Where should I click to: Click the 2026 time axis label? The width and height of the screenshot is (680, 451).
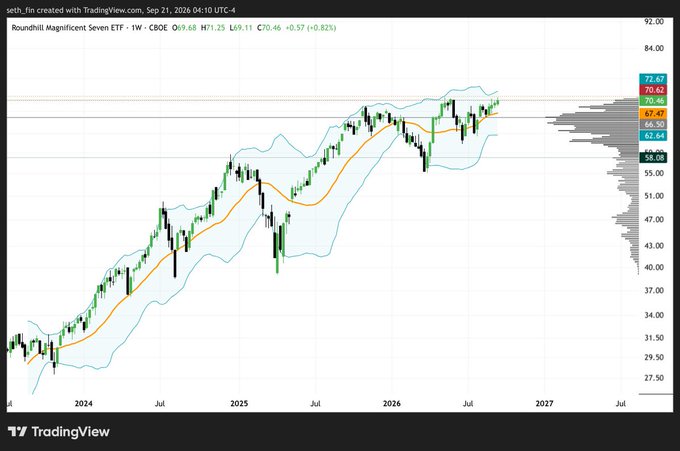(392, 404)
